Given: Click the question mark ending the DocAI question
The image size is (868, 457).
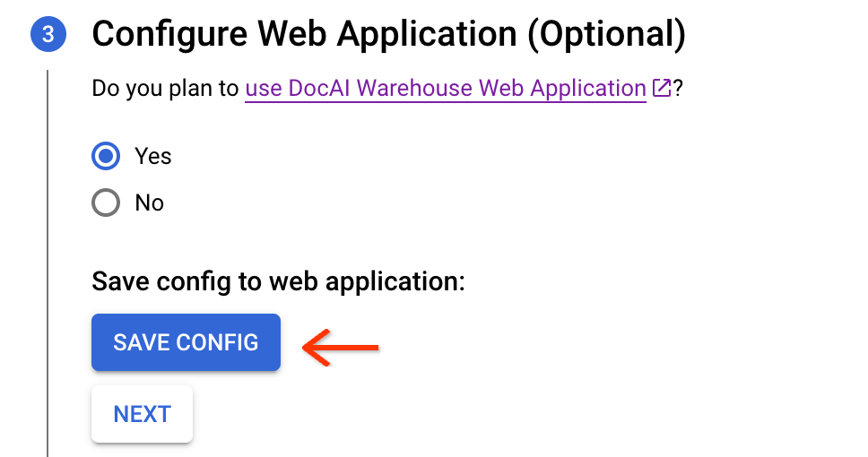Looking at the screenshot, I should pos(680,89).
